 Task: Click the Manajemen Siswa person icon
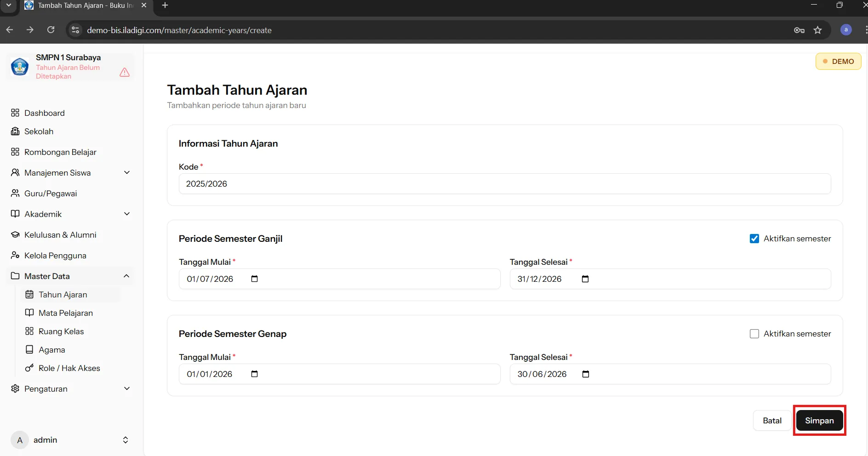pyautogui.click(x=15, y=172)
